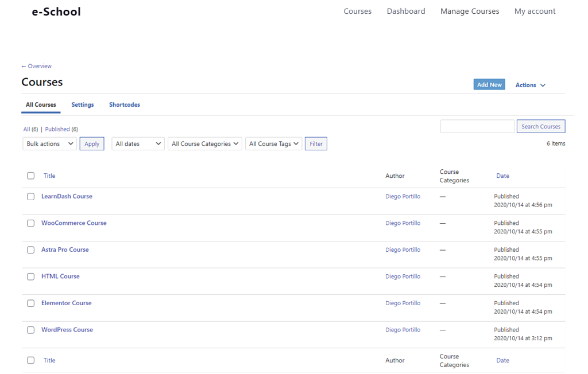Click author Diego Portillo in the WordPress Course row
This screenshot has height=374, width=588.
pyautogui.click(x=403, y=330)
